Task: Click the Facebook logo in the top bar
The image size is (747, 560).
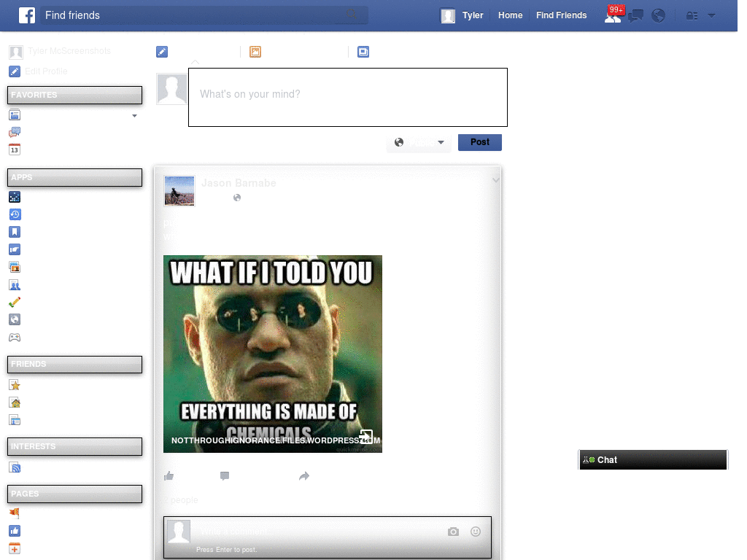Action: pyautogui.click(x=27, y=15)
